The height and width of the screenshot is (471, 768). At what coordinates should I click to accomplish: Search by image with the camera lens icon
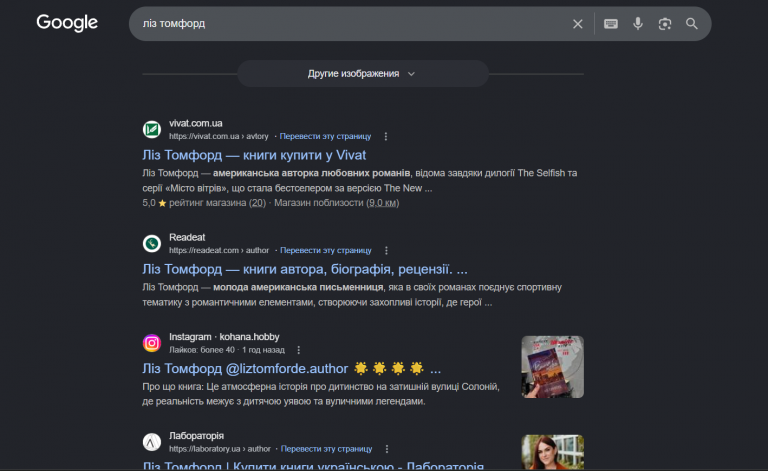tap(665, 24)
